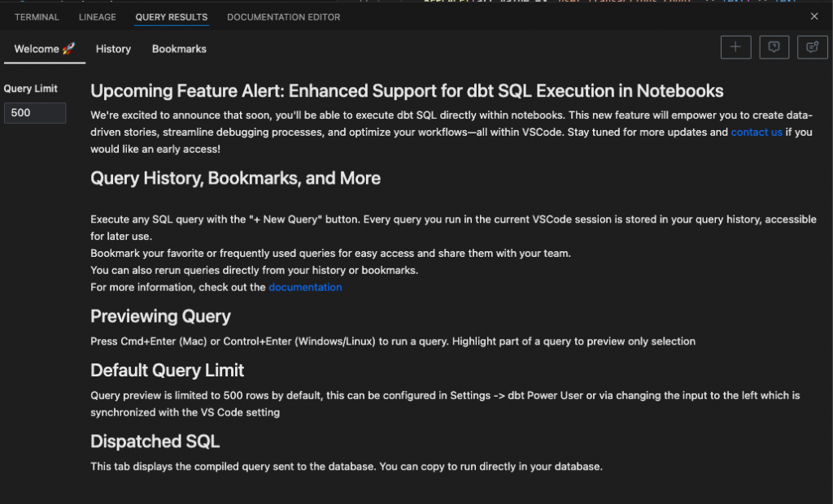833x504 pixels.
Task: Select the Welcome tab
Action: coord(45,49)
